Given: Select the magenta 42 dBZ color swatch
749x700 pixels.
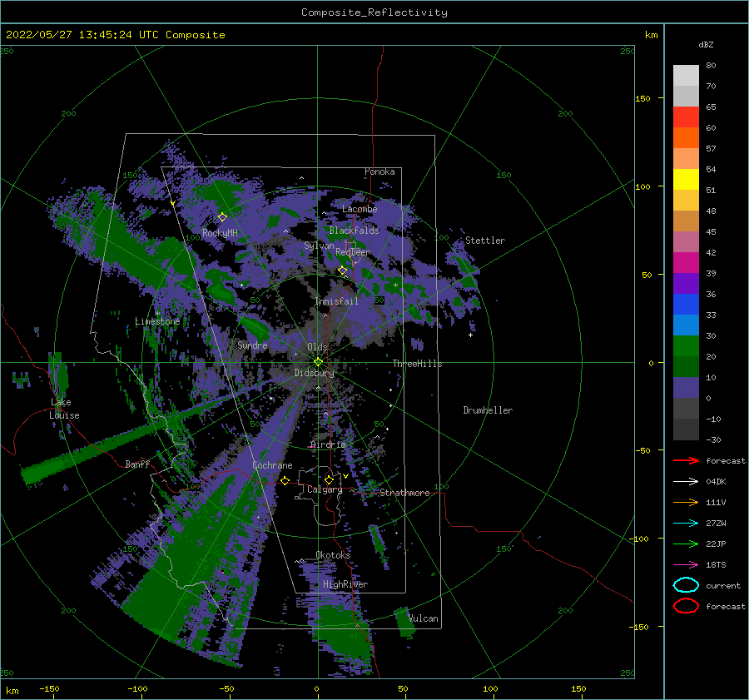Looking at the screenshot, I should [x=686, y=262].
